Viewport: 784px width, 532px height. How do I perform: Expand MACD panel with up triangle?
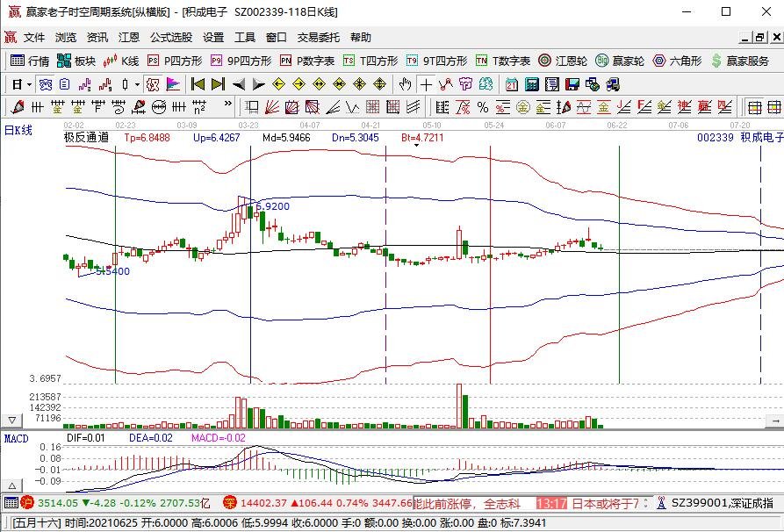coord(12,485)
